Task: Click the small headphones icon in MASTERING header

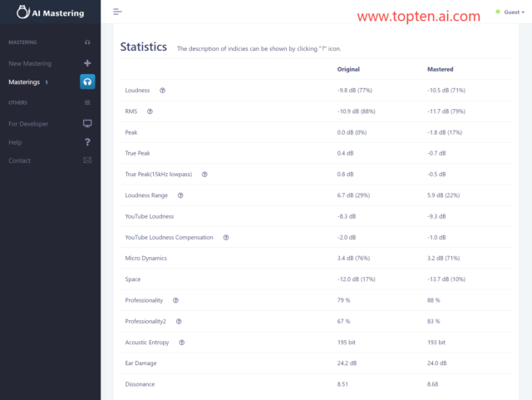Action: coord(87,42)
